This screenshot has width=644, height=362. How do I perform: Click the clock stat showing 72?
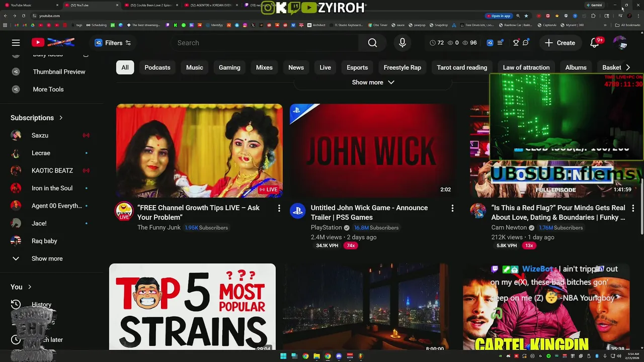pyautogui.click(x=437, y=43)
